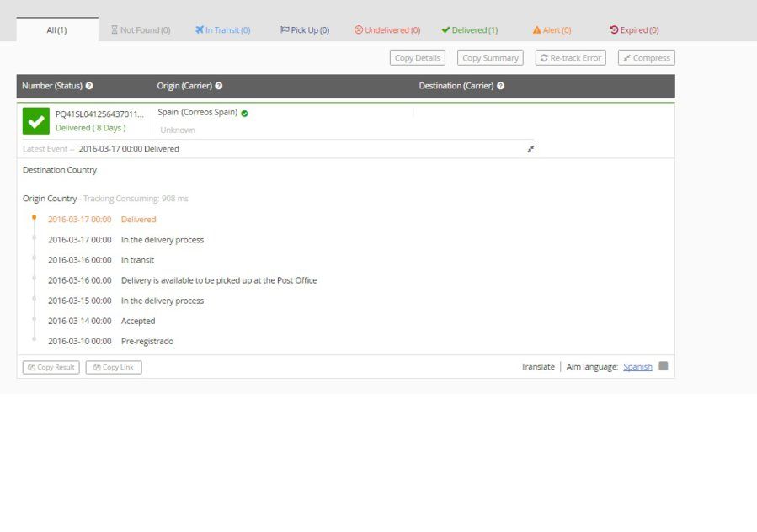Screen dimensions: 757x532
Task: Click the airplane icon in In Transit tab
Action: coord(200,29)
